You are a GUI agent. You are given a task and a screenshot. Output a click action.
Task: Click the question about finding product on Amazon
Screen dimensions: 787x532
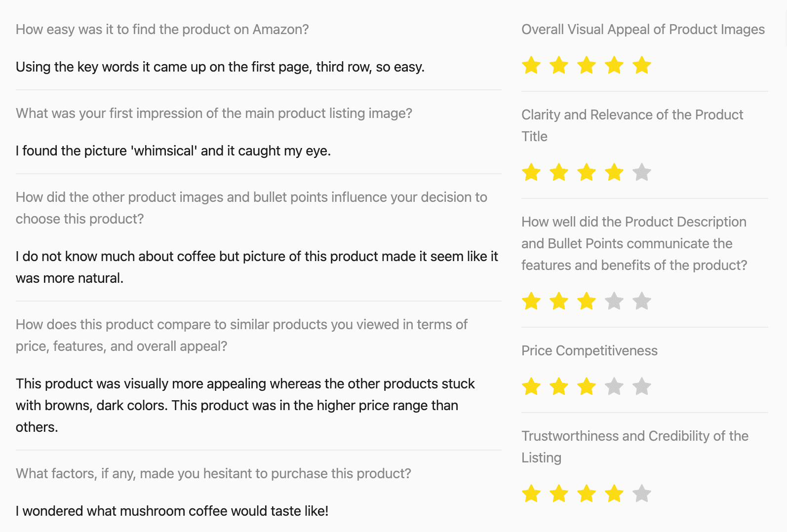pyautogui.click(x=162, y=30)
